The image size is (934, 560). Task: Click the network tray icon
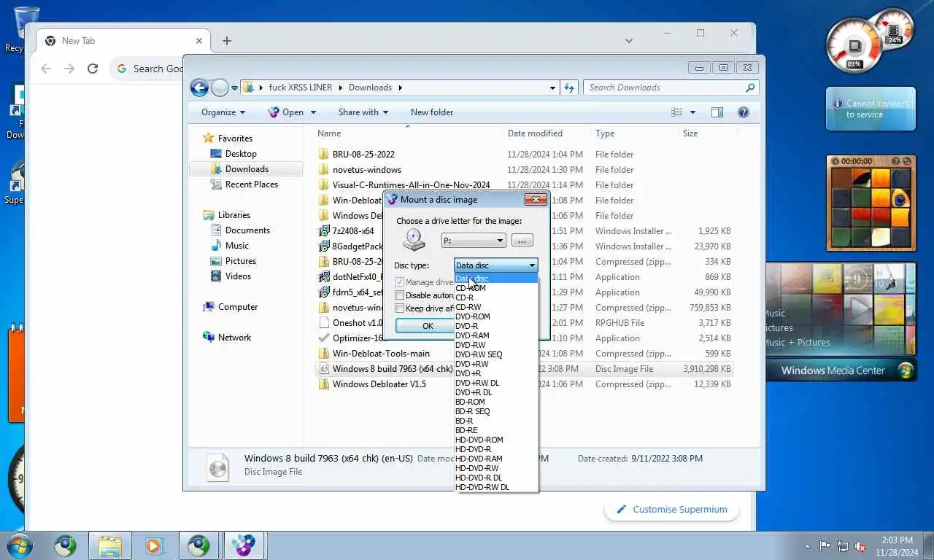pos(843,546)
